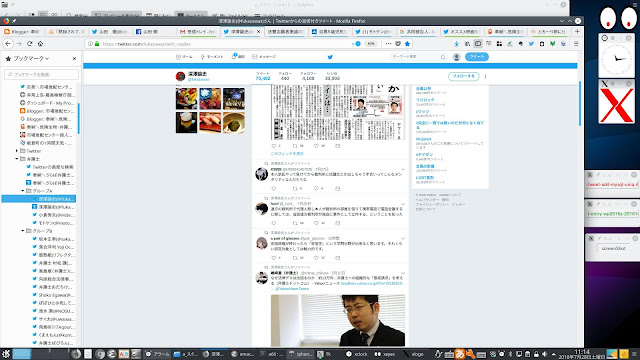Select the highlighted 深澤諭史 bookmark entry
Screen dimensions: 640x360
point(39,199)
